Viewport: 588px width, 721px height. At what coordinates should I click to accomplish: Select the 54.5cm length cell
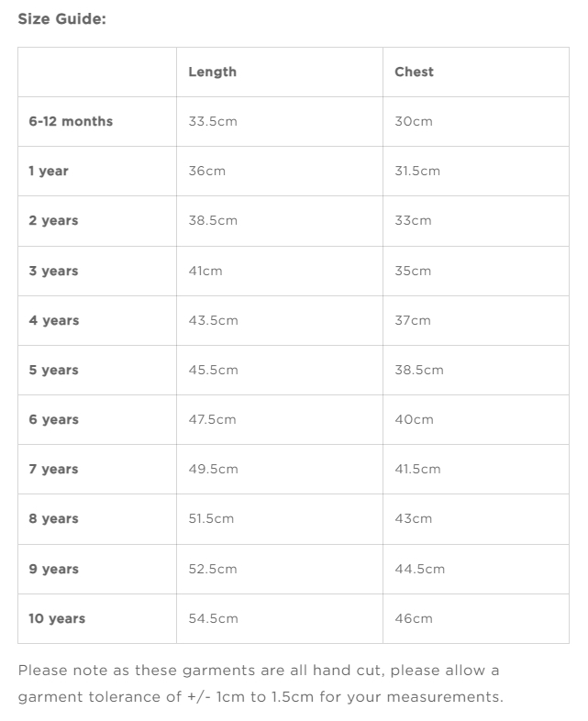213,618
